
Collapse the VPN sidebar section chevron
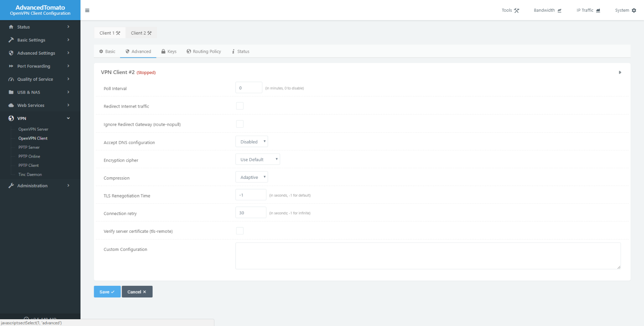point(68,118)
